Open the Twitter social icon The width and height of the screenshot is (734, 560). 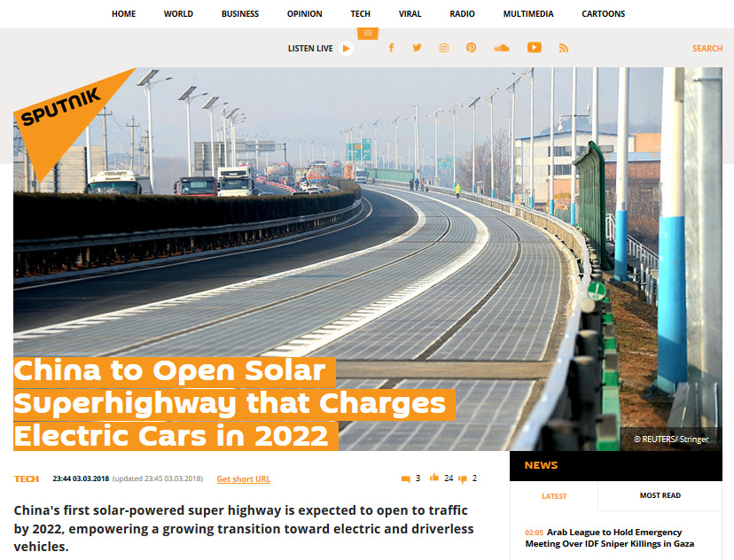417,48
